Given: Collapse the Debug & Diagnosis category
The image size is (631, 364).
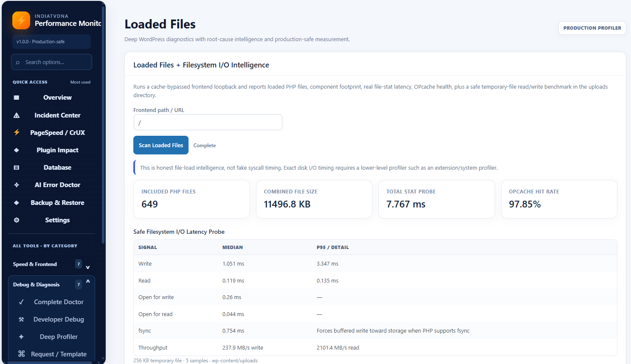Looking at the screenshot, I should coord(51,285).
